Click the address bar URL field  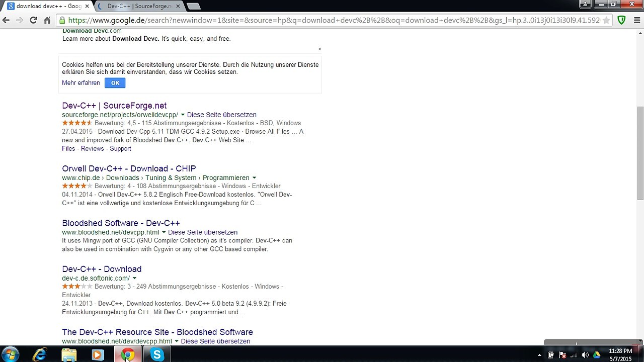[x=334, y=20]
